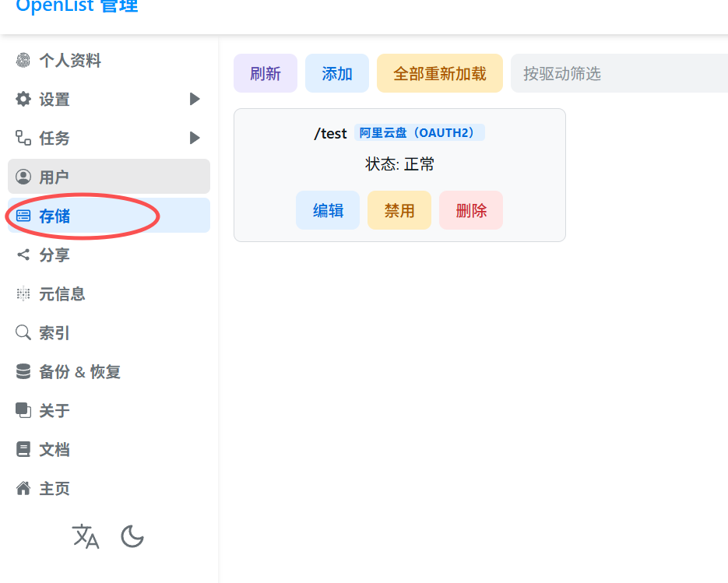The height and width of the screenshot is (583, 728).
Task: Select the 备份 & 恢复 database icon
Action: (23, 371)
